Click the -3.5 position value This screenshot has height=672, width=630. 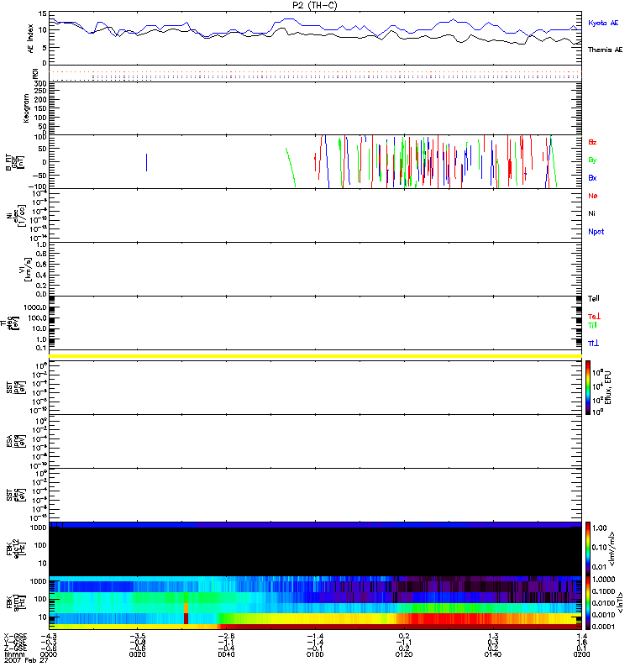click(137, 636)
